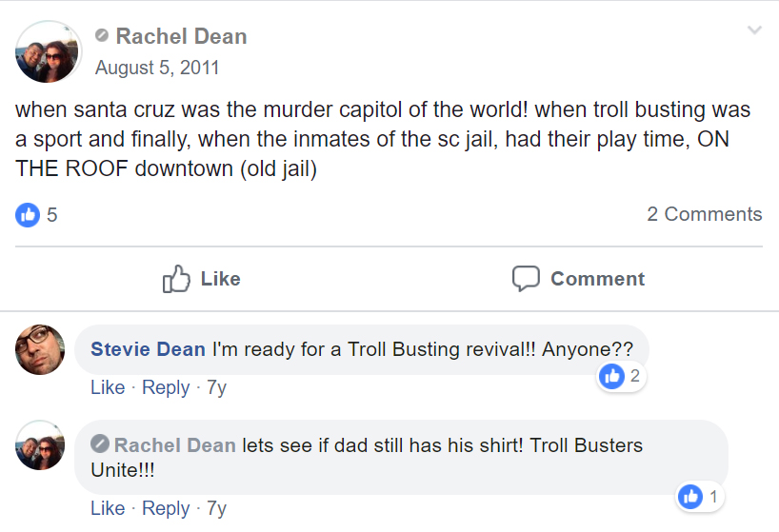Click the post's blue like reaction icon
Screen dimensions: 779x532
(x=27, y=215)
